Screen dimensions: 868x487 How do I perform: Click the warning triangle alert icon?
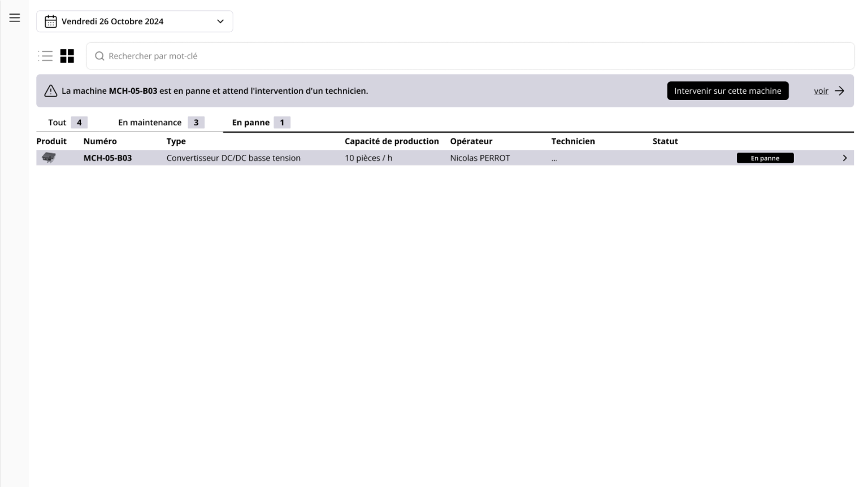click(x=51, y=91)
